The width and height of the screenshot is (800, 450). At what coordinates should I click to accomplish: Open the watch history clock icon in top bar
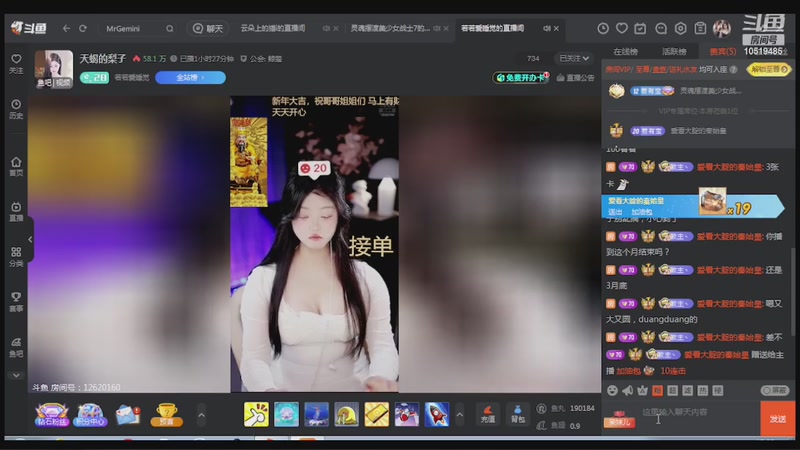[x=603, y=29]
